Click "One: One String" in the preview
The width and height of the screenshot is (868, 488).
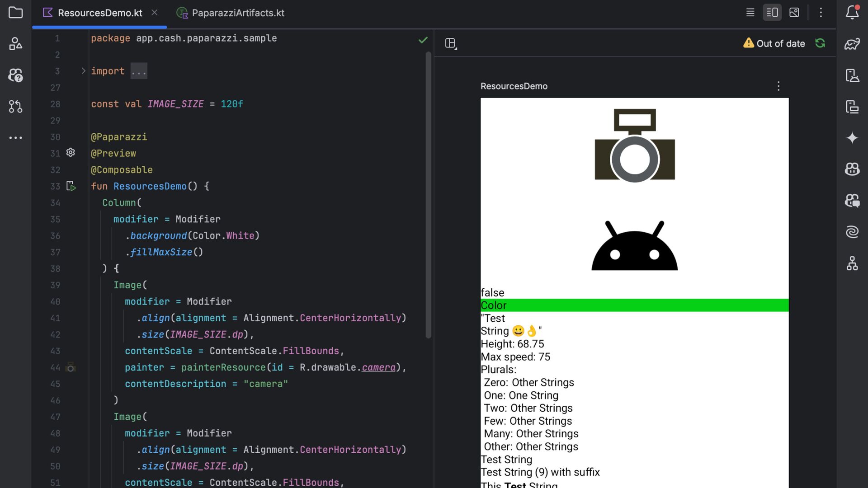pyautogui.click(x=521, y=395)
